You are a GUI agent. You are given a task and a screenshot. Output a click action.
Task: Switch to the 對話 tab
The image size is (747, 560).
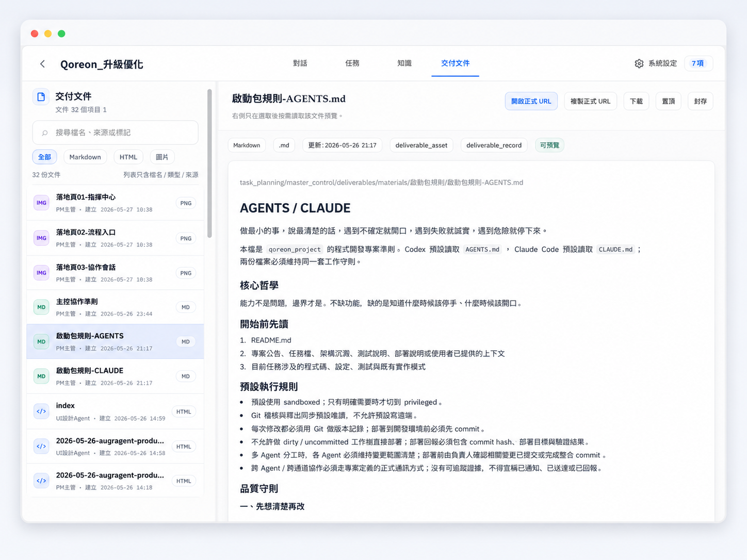pos(300,63)
